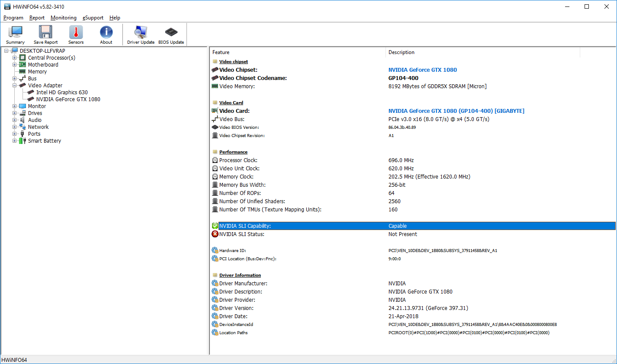The height and width of the screenshot is (364, 617).
Task: Open the Monitoring menu
Action: pos(63,18)
